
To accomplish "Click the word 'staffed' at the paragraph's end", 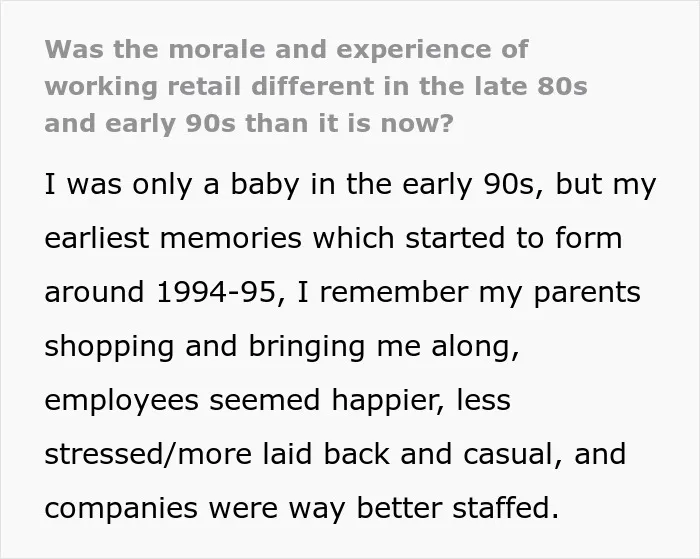I will point(501,508).
